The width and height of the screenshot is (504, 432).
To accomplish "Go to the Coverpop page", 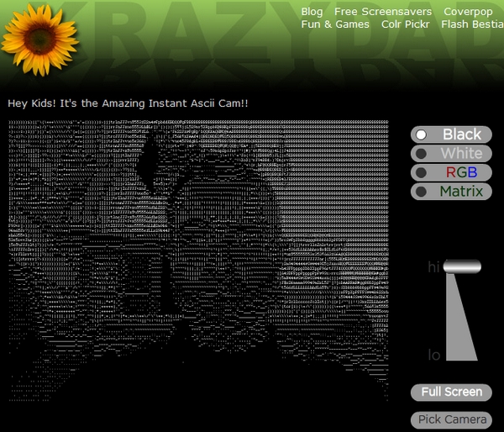I will [468, 12].
